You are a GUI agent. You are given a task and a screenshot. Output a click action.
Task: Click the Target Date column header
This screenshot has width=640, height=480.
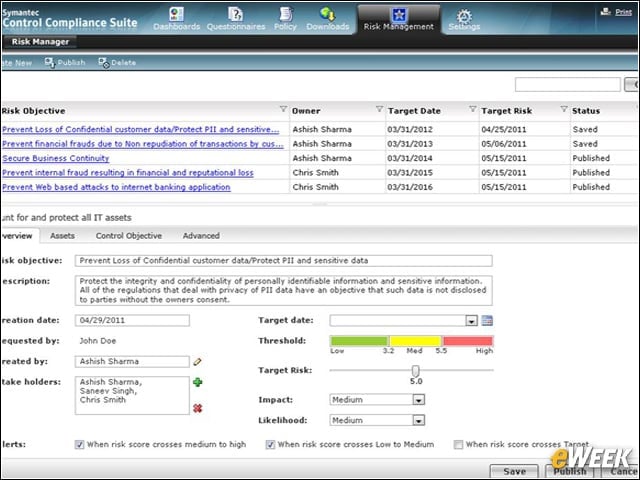tap(414, 111)
